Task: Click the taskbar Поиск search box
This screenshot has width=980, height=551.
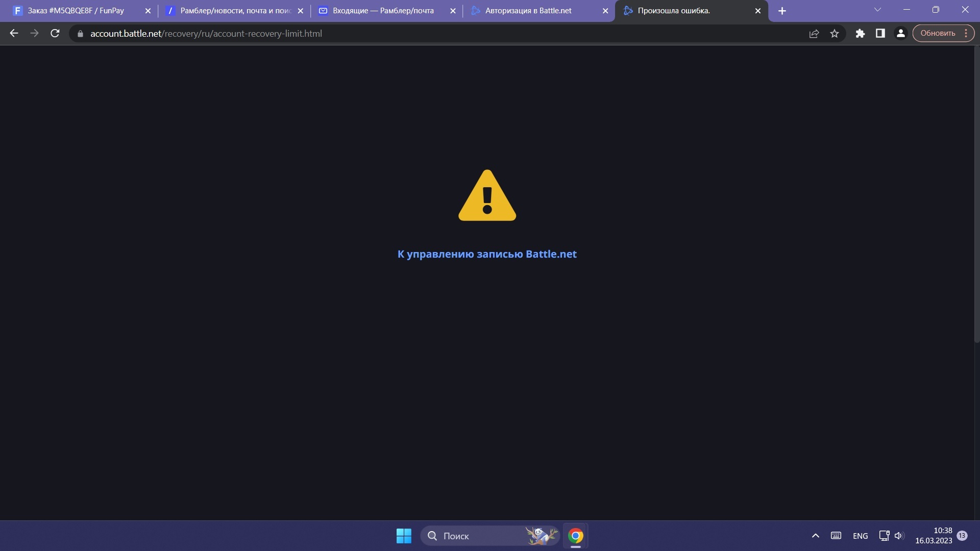Action: tap(490, 536)
